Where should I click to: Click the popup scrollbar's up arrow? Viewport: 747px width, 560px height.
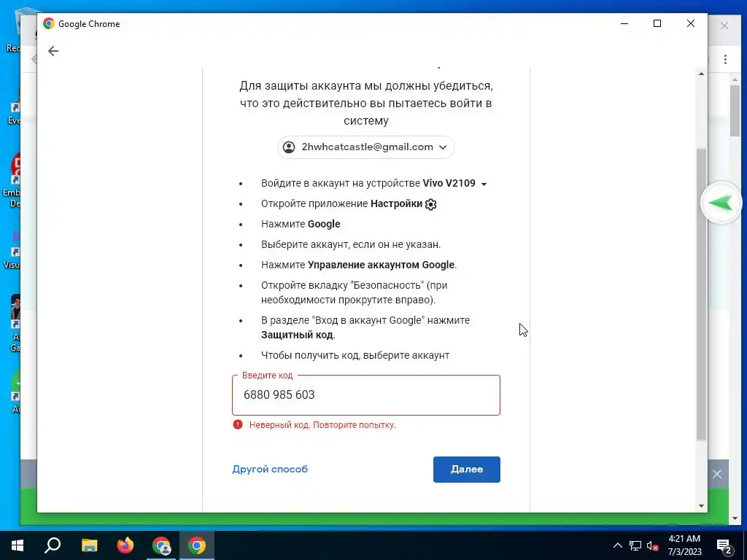coord(701,74)
